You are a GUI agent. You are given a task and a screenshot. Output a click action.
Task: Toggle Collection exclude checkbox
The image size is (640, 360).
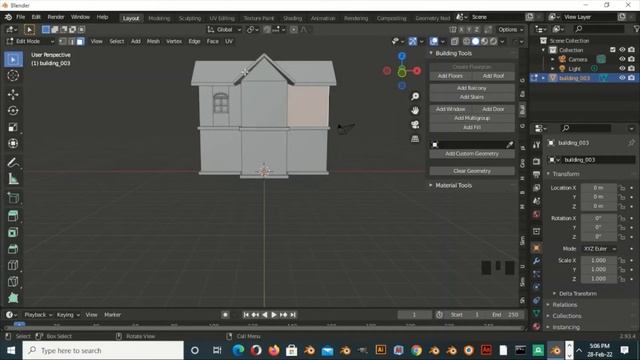612,50
